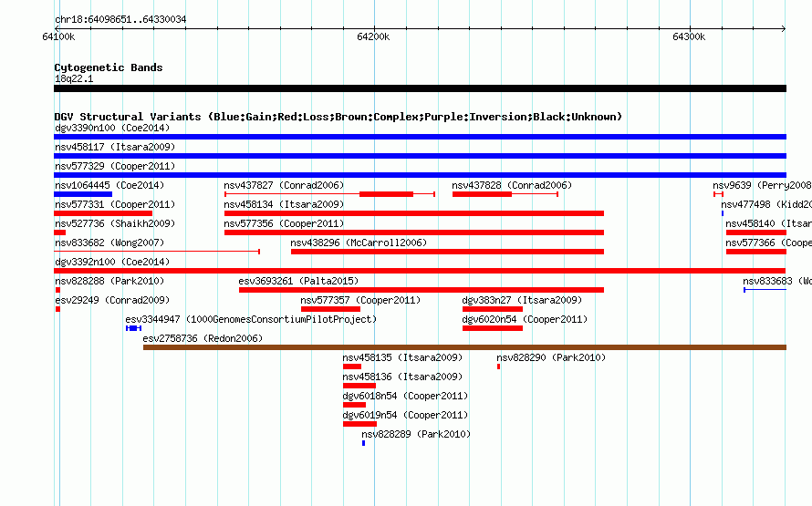This screenshot has width=812, height=506.
Task: Click nsv833682 (Wong2007) label
Action: (109, 243)
